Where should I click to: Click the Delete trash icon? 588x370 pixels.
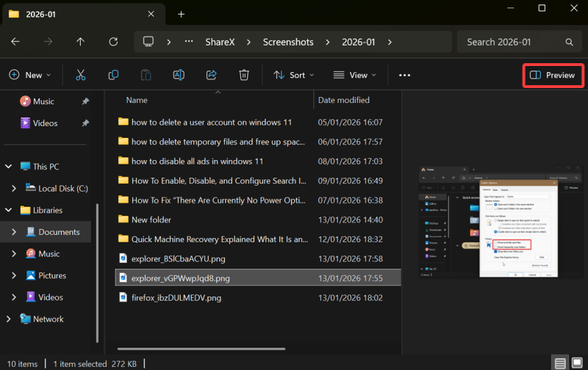point(244,75)
